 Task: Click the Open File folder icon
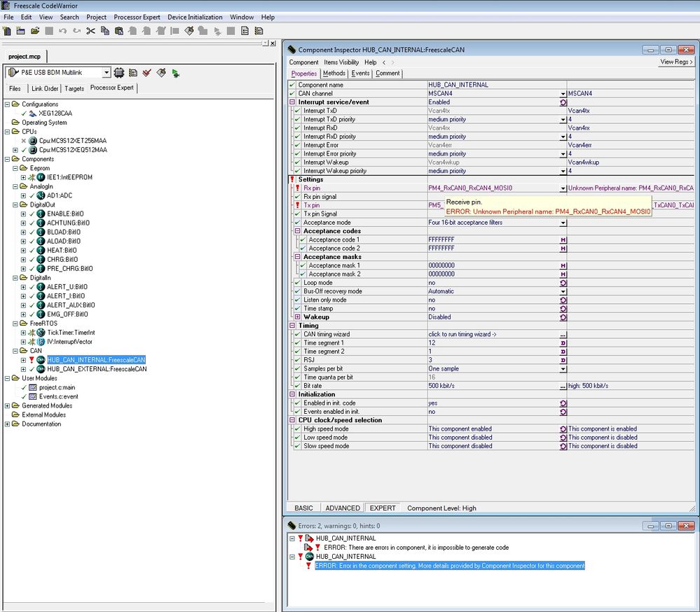pos(35,31)
